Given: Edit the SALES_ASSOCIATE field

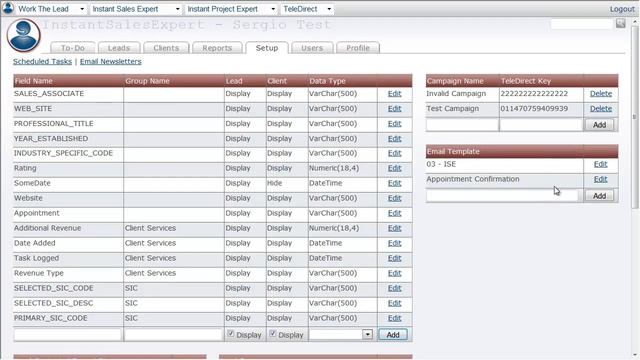Looking at the screenshot, I should [x=394, y=93].
